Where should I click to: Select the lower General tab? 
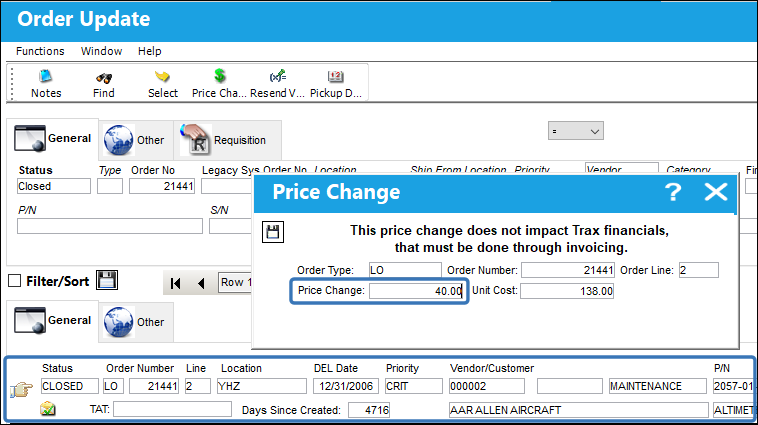(x=53, y=321)
